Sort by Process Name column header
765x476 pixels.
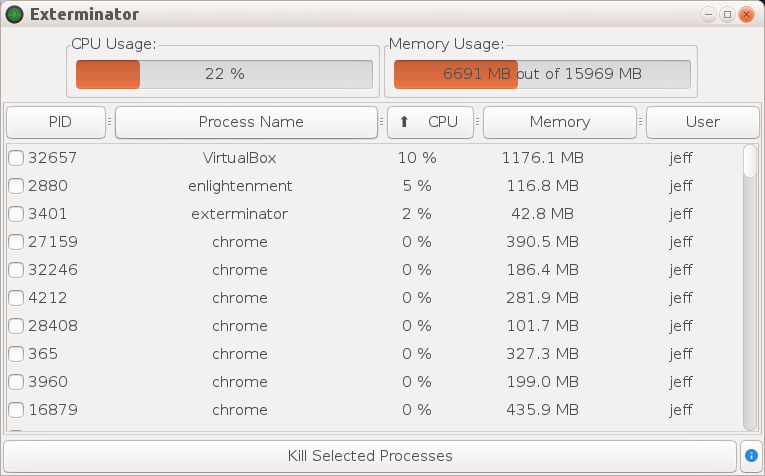246,122
